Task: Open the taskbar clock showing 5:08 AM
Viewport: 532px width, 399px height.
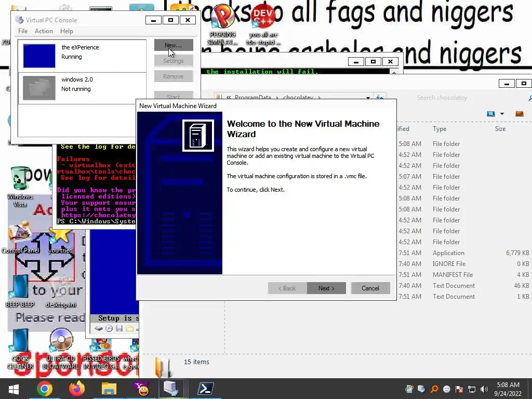Action: 508,389
